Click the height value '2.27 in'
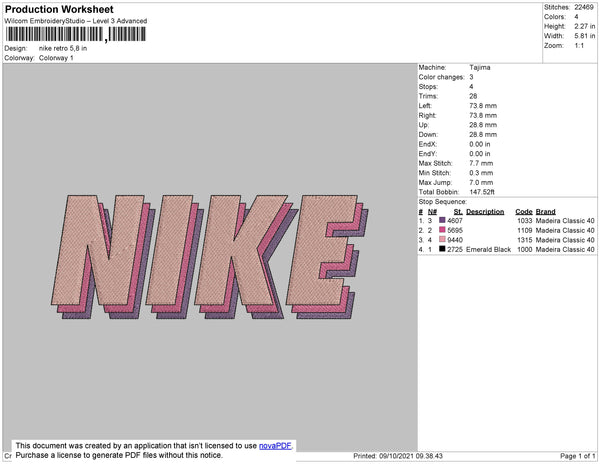 pos(584,26)
